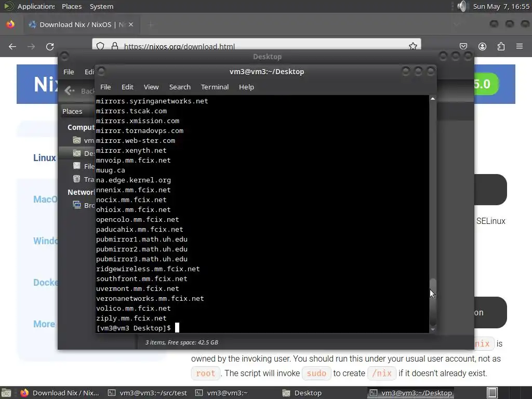532x399 pixels.
Task: Open the terminal Edit menu
Action: (x=127, y=87)
